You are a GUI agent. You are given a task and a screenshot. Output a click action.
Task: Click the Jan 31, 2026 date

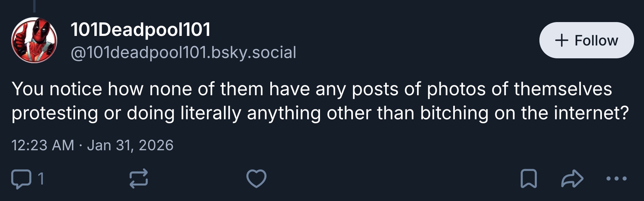(130, 145)
